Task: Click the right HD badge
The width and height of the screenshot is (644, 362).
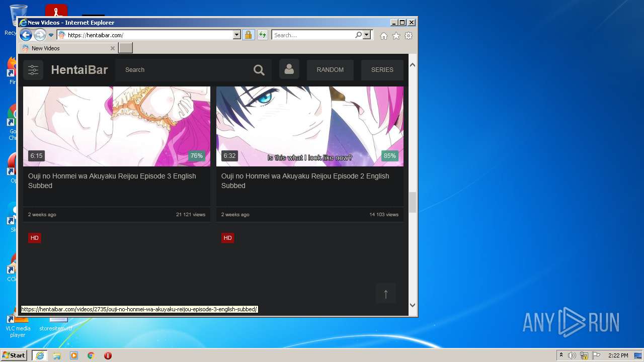Action: tap(227, 238)
